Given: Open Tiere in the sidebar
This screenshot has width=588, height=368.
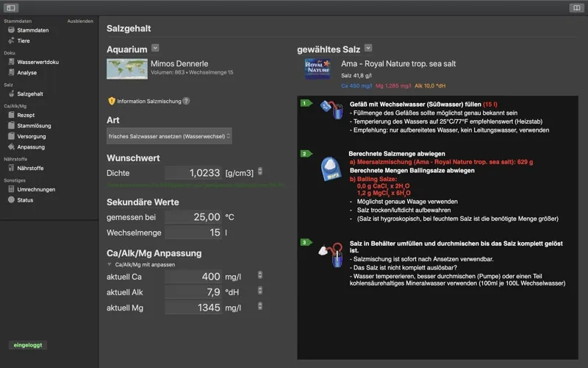Looking at the screenshot, I should click(24, 40).
